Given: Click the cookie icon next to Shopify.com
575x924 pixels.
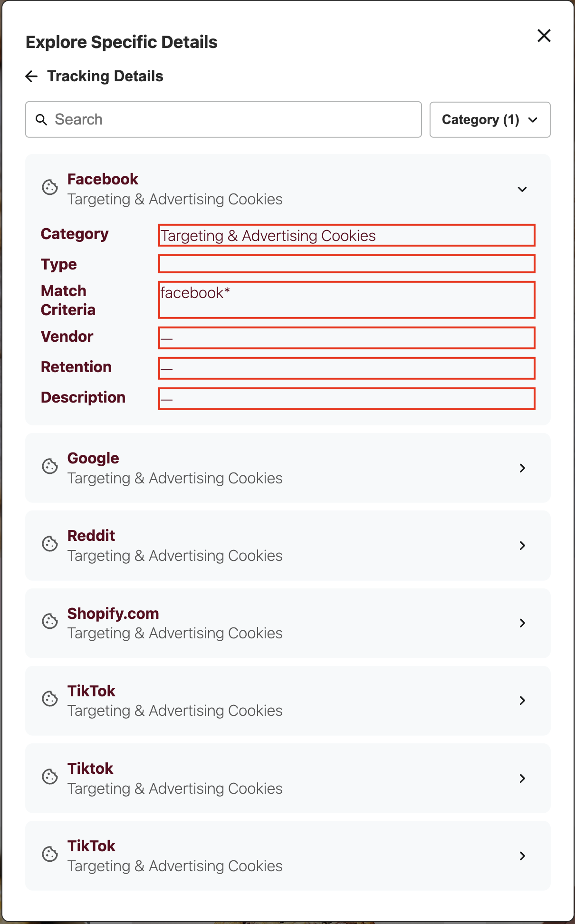Looking at the screenshot, I should pyautogui.click(x=49, y=622).
